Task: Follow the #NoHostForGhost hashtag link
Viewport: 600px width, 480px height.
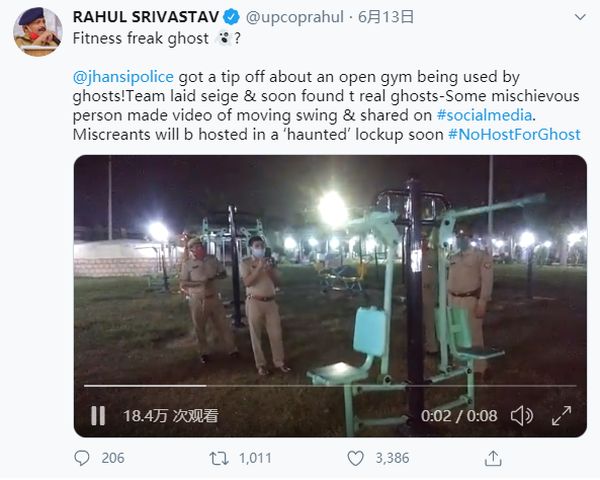Action: point(514,134)
